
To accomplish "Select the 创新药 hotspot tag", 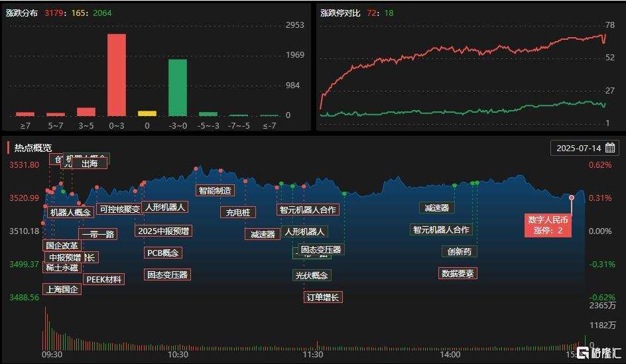I will [459, 252].
